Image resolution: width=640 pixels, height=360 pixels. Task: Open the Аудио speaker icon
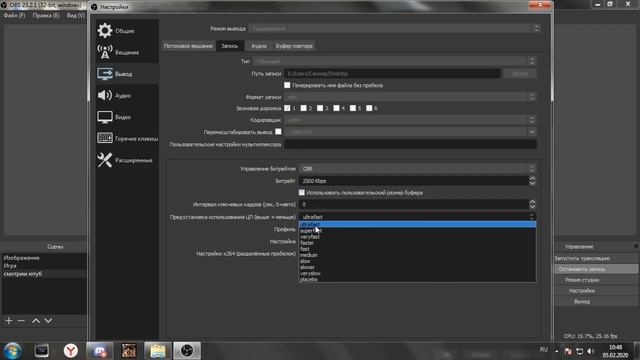tap(105, 95)
